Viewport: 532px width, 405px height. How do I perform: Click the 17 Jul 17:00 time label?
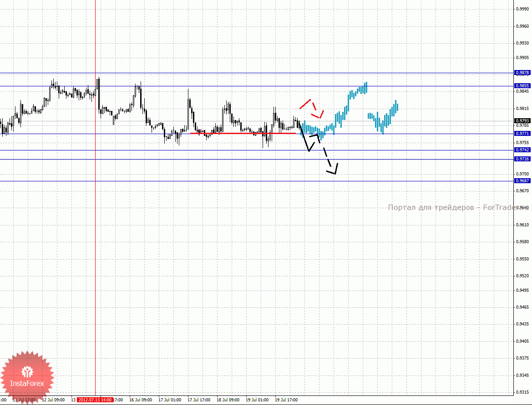pos(199,400)
